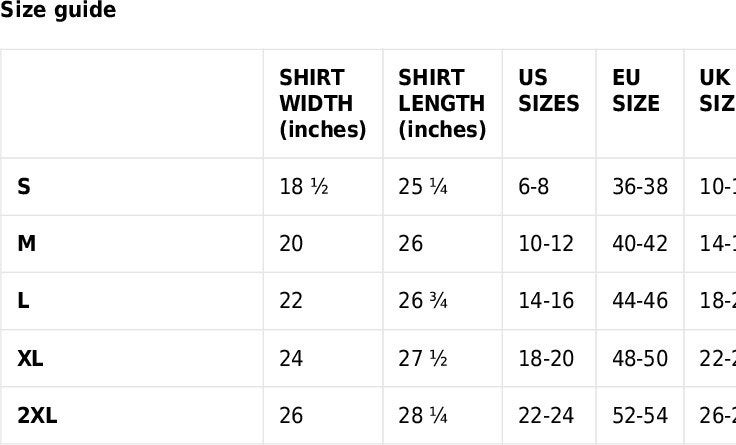Click the Size guide heading
The image size is (736, 445).
[x=58, y=9]
